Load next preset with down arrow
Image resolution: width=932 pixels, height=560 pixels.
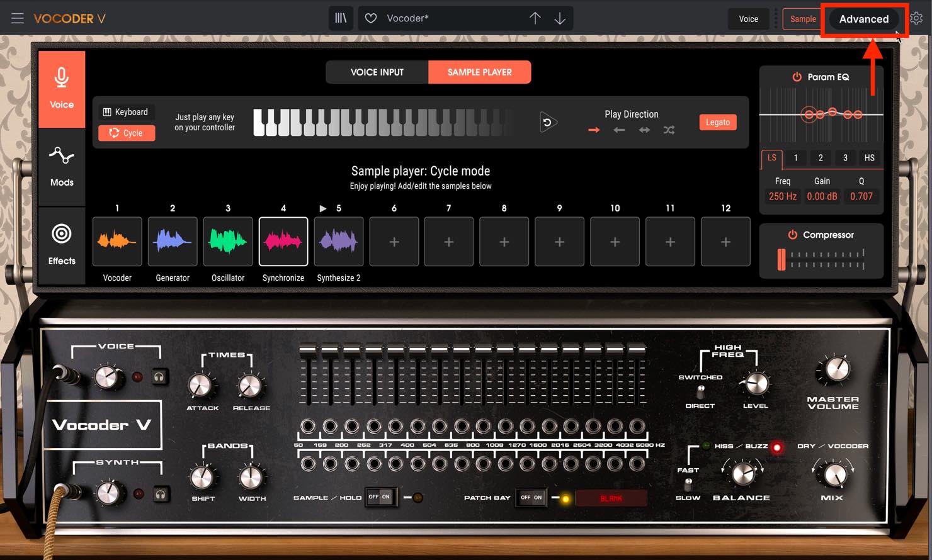(560, 18)
